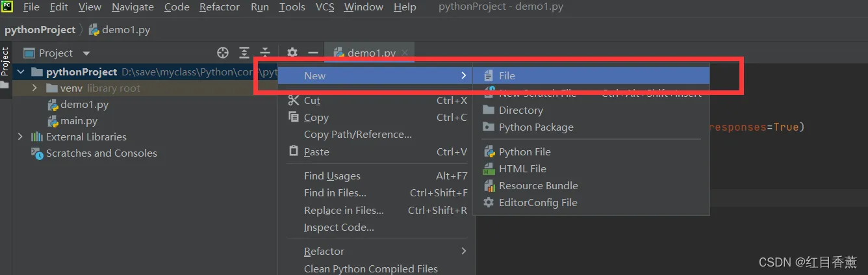Collapse the pythonProject root node

click(20, 72)
